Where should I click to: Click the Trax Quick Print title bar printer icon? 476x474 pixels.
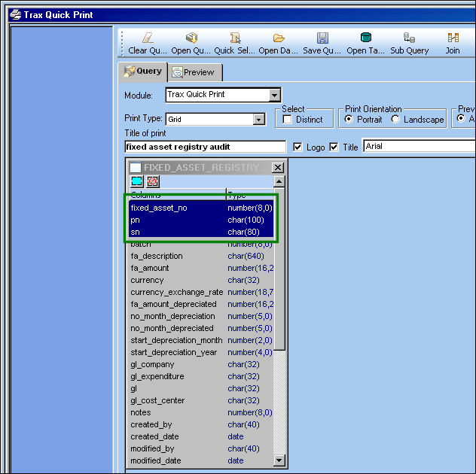point(16,14)
